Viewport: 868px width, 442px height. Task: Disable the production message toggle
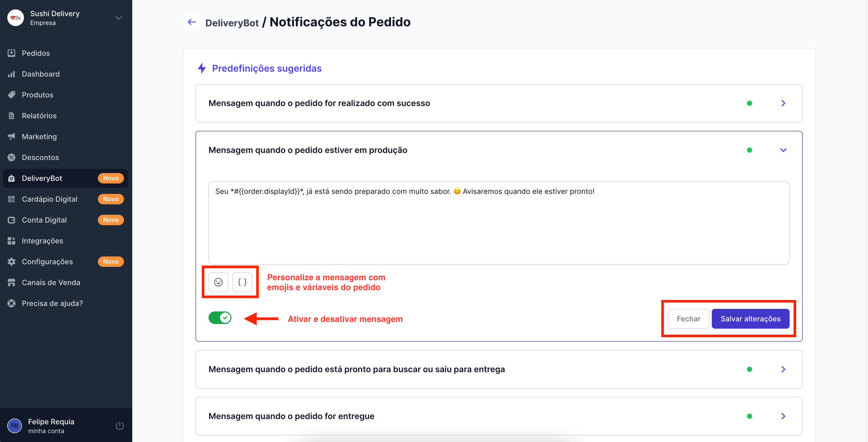click(220, 318)
